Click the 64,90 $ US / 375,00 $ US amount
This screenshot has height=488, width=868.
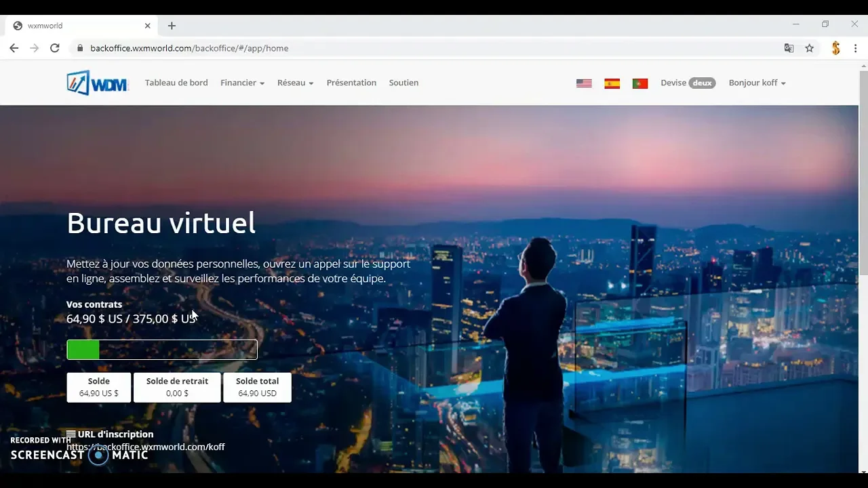pos(131,319)
